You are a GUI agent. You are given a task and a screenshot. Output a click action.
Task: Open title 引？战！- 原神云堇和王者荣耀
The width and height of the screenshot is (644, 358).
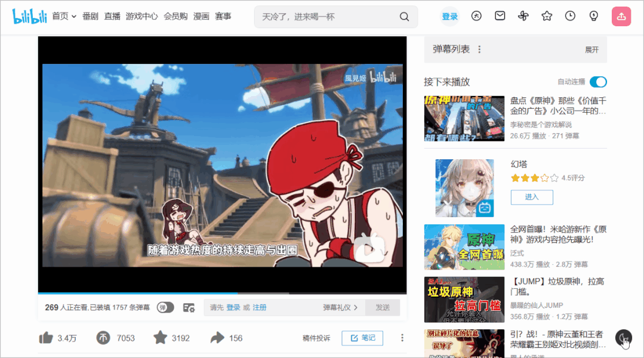[x=557, y=339]
